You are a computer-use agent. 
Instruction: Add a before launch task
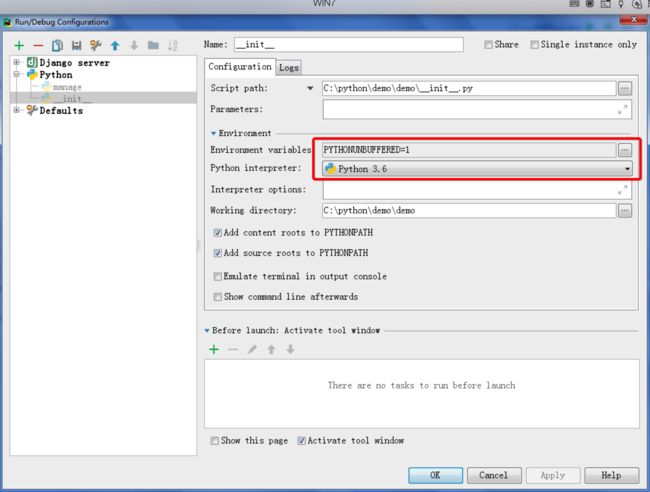click(214, 349)
